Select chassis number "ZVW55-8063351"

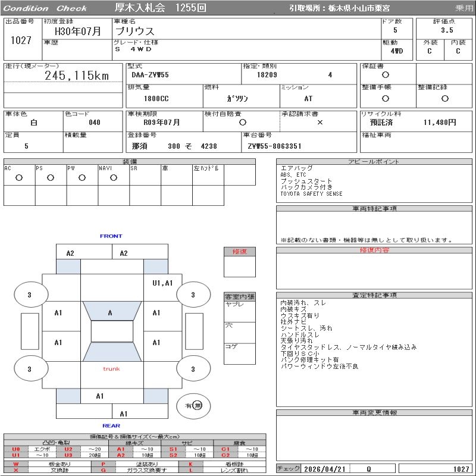[x=274, y=146]
